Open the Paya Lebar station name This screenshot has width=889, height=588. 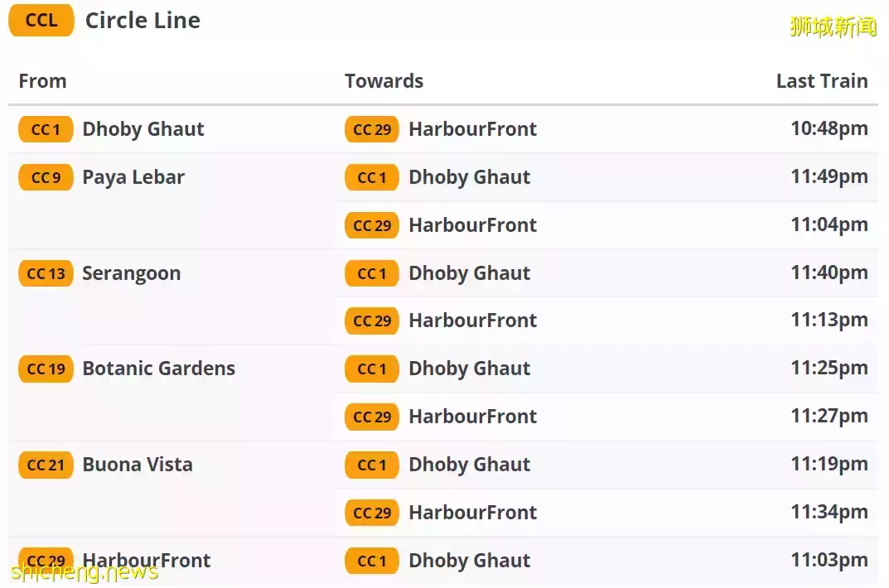(x=133, y=177)
